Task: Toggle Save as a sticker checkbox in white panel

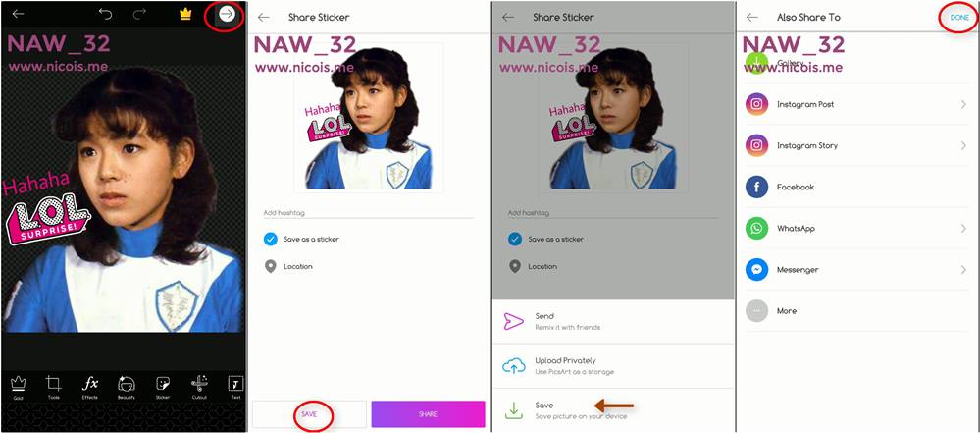Action: coord(270,239)
